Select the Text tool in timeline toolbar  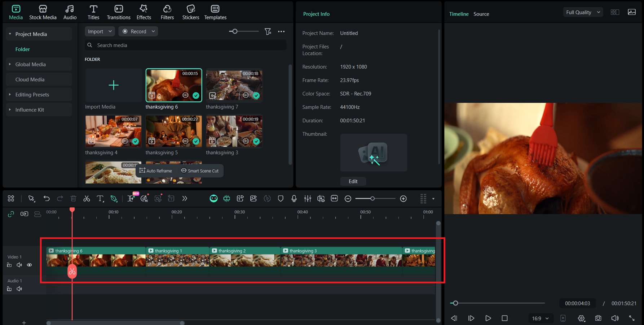[100, 199]
